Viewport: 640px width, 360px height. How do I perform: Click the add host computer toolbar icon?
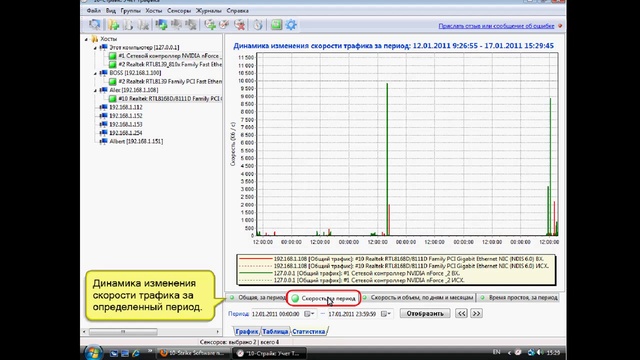click(x=161, y=25)
